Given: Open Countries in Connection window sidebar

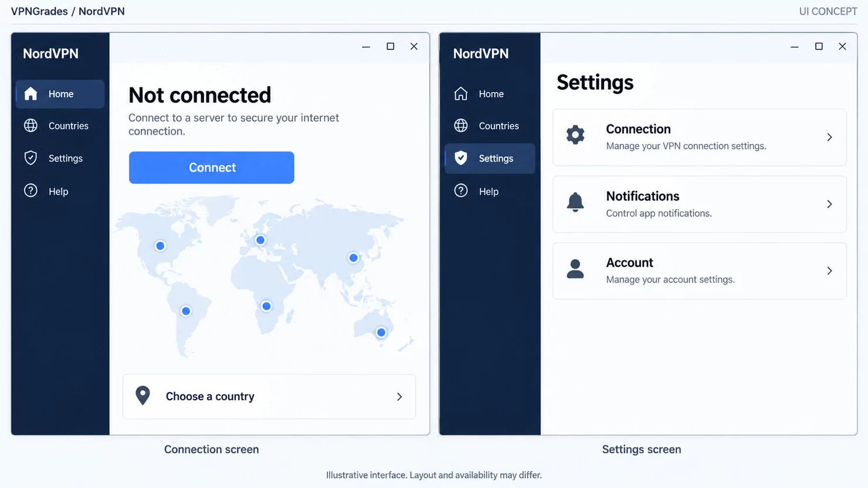Looking at the screenshot, I should [60, 126].
